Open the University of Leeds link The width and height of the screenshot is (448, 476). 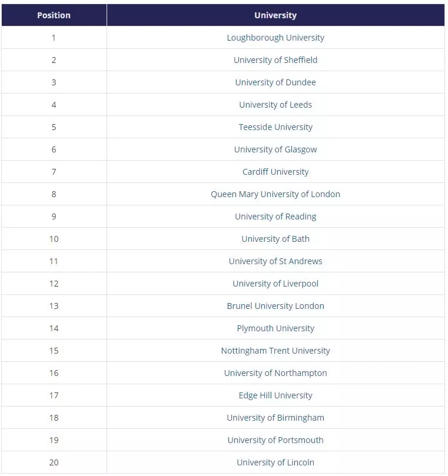coord(276,105)
